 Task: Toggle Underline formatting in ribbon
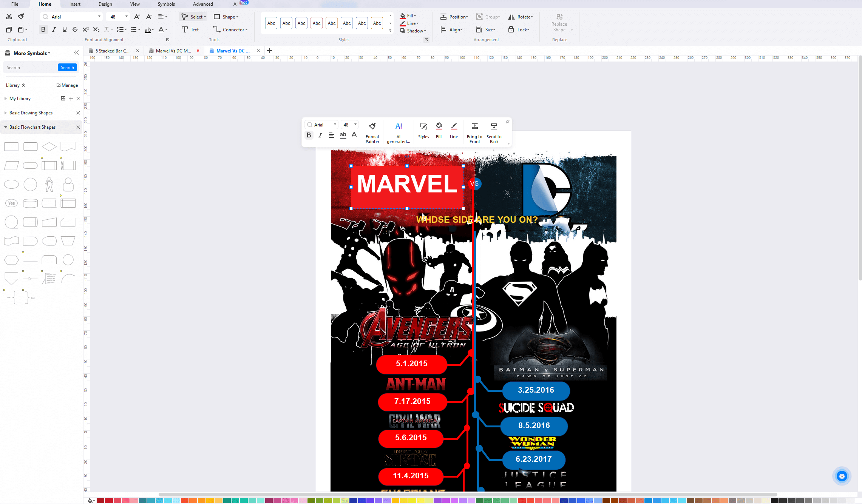coord(64,29)
